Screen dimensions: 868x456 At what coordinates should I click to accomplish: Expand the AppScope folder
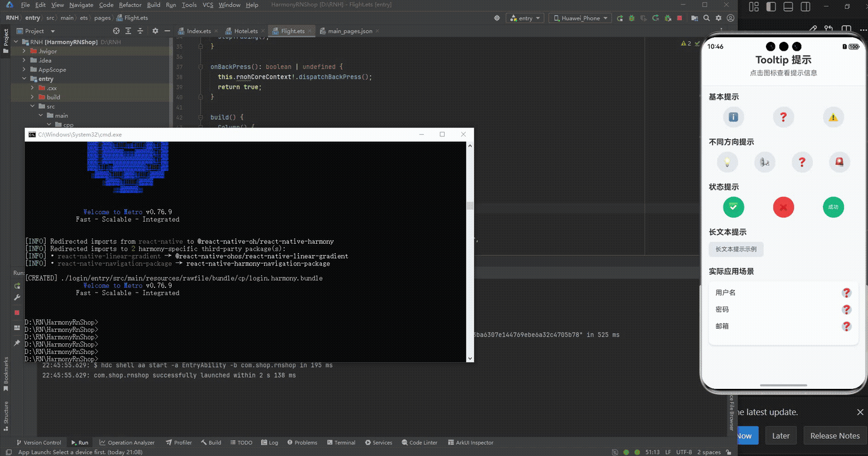pos(25,70)
